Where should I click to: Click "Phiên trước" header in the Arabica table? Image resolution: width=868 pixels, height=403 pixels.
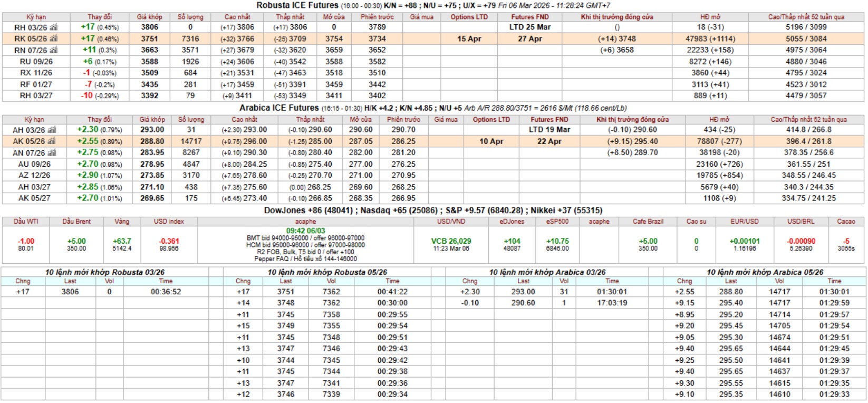tap(403, 120)
